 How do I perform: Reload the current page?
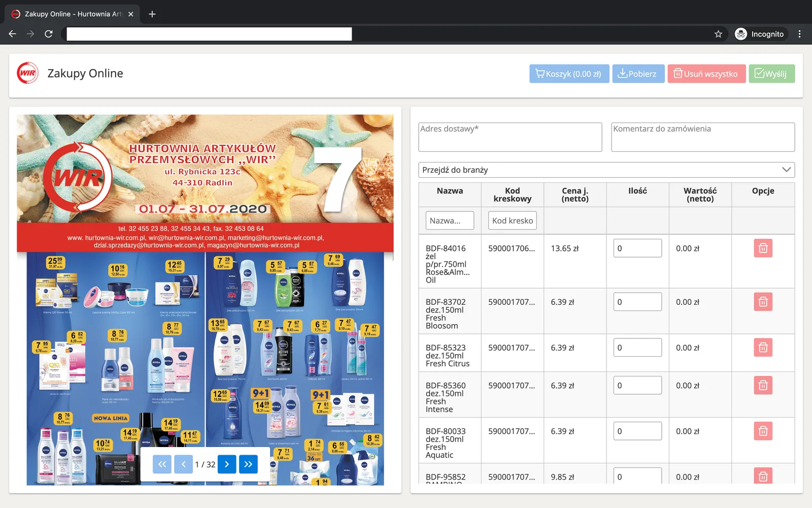(x=49, y=34)
